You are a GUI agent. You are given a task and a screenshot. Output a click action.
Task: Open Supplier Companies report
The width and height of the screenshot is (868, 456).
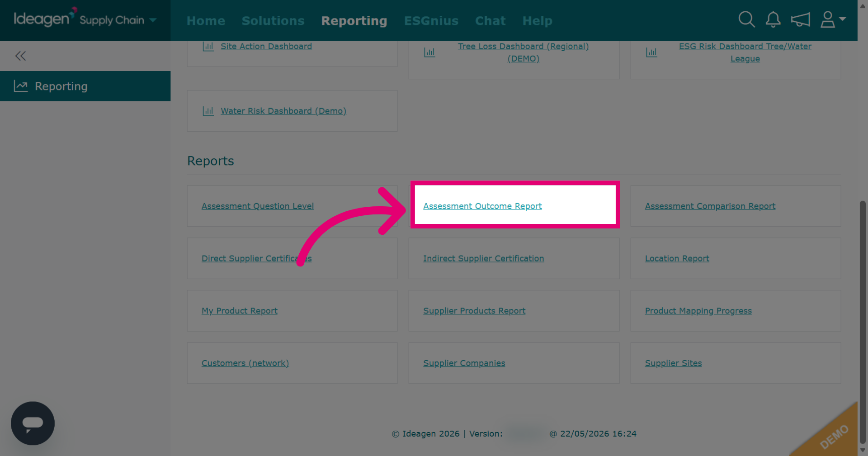(x=464, y=363)
